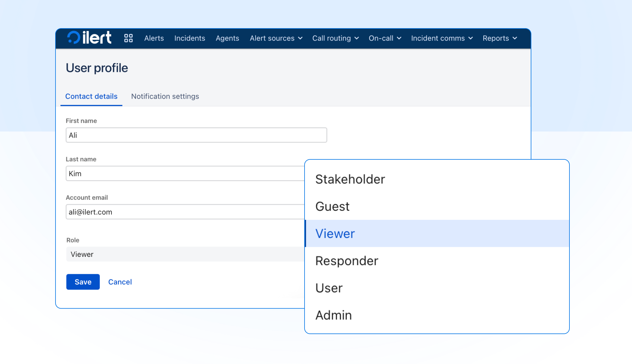Viewport: 632px width, 364px height.
Task: Open the apps grid icon
Action: click(x=128, y=38)
